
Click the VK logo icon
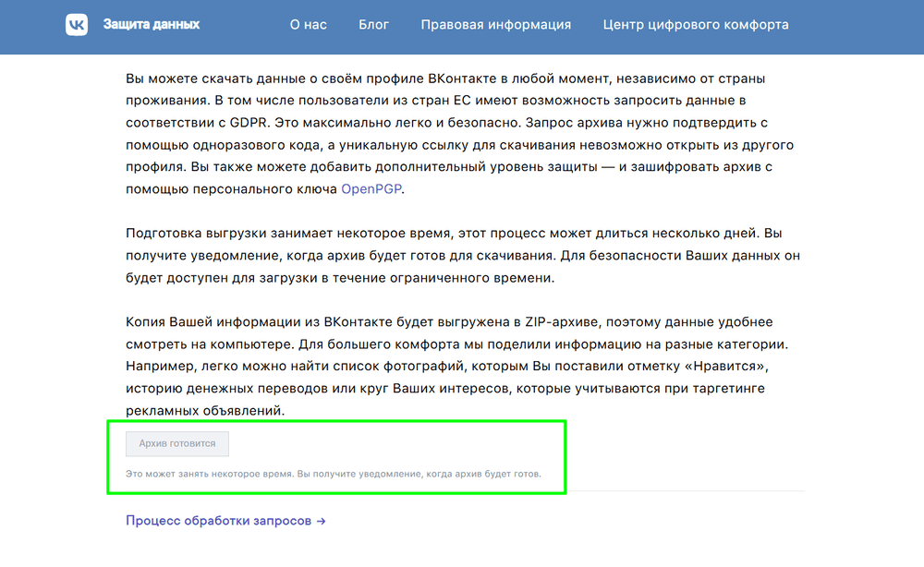[77, 25]
